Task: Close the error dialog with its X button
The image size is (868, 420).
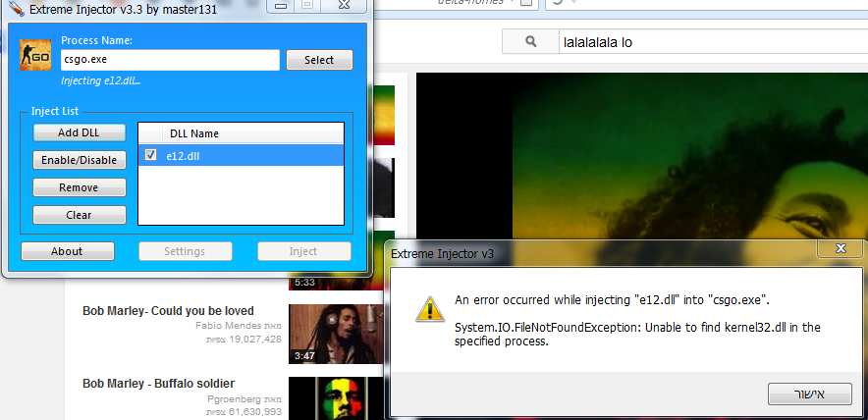Action: 841,248
